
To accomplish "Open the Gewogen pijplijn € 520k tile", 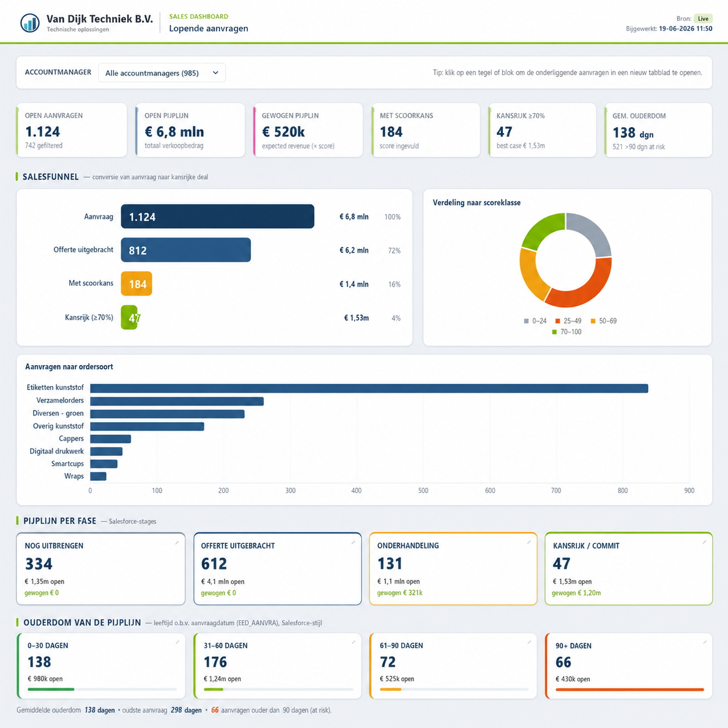I will point(308,130).
